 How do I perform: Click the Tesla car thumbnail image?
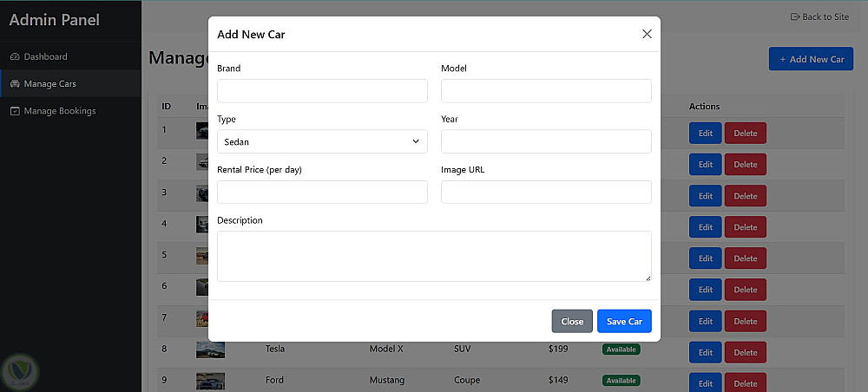[210, 350]
